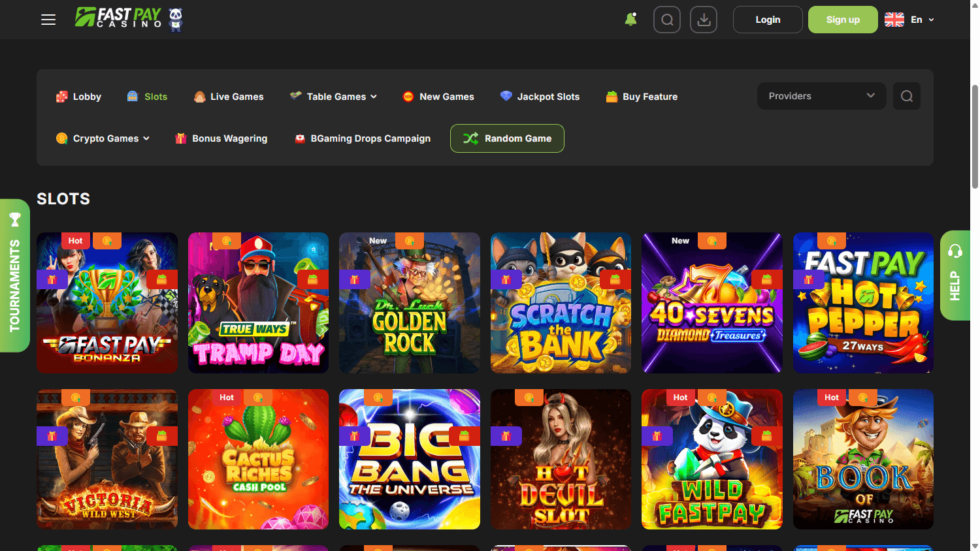Switch to the Live Games category

(x=229, y=96)
